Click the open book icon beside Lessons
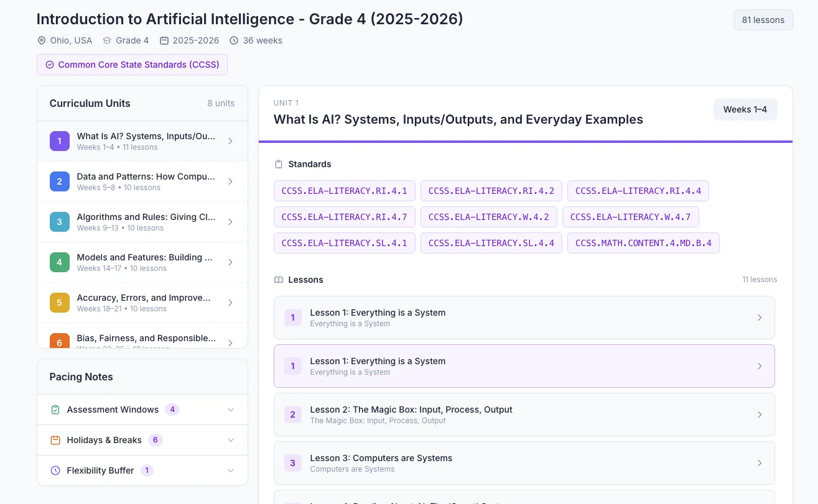Screen dimensions: 818x504 tap(278, 280)
